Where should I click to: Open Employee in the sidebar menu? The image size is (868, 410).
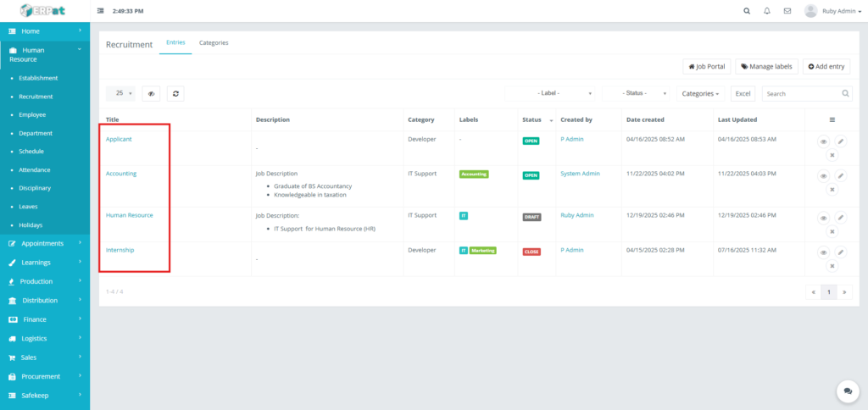click(x=32, y=114)
